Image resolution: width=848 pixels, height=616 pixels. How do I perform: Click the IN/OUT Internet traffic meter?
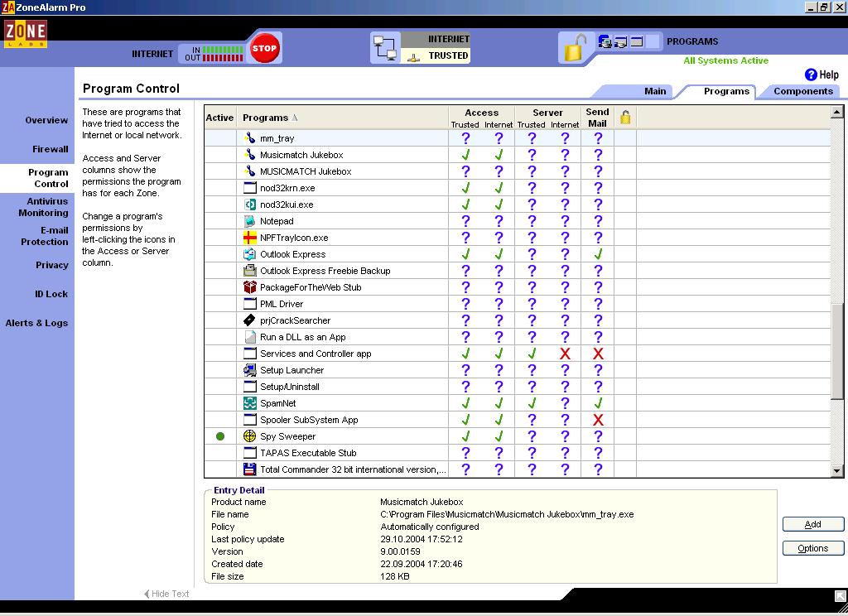[x=214, y=54]
